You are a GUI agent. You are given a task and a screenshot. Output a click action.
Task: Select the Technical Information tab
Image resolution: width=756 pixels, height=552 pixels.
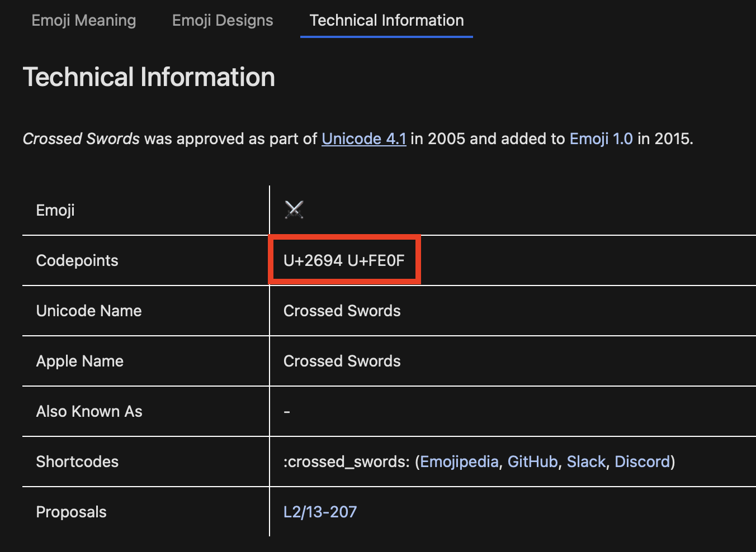click(x=386, y=21)
